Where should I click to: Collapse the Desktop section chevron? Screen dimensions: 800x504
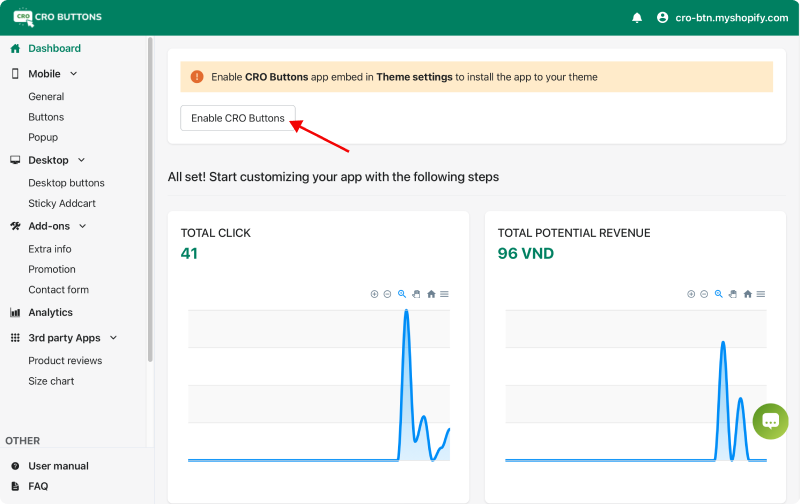(x=82, y=160)
